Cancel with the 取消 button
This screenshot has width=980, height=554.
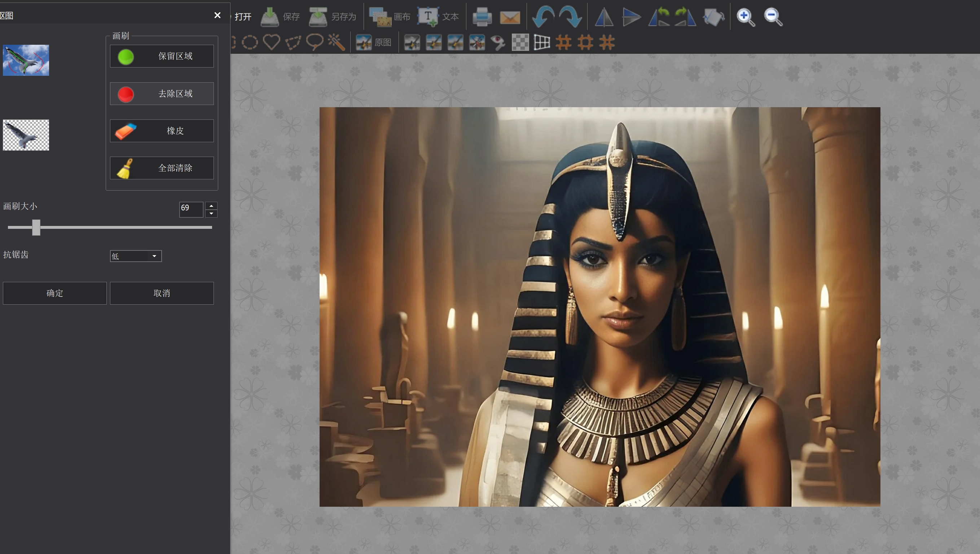pos(162,293)
